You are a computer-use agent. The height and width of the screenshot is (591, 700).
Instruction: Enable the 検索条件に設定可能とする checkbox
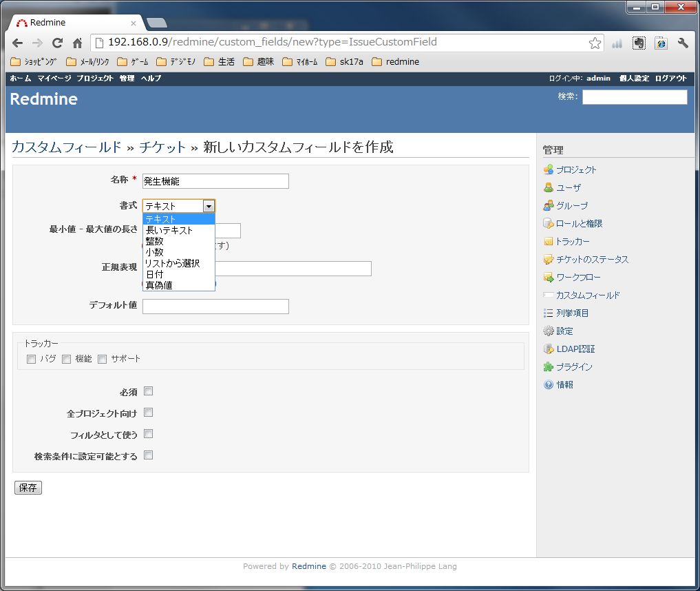coord(148,455)
